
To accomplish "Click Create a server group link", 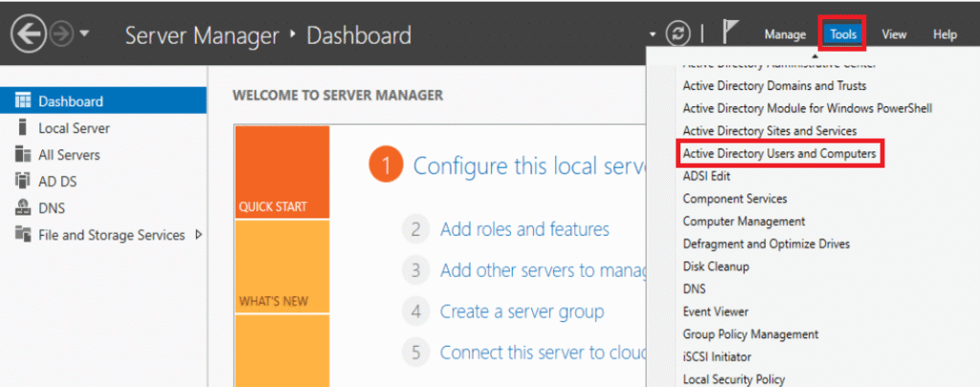I will [522, 311].
